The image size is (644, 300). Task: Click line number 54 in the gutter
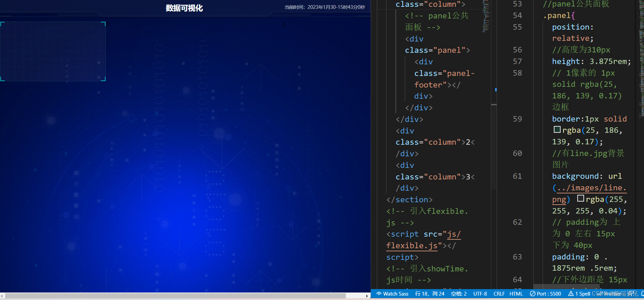pyautogui.click(x=517, y=15)
